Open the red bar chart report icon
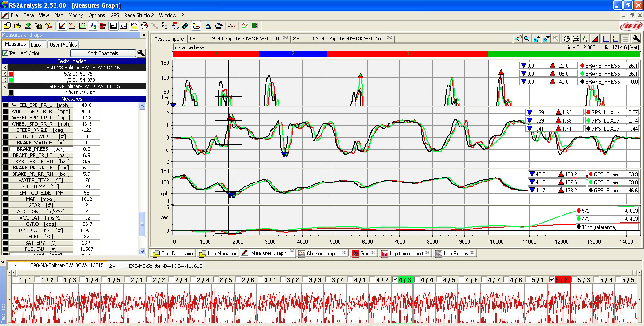Viewport: 644px width, 326px height. tap(103, 25)
